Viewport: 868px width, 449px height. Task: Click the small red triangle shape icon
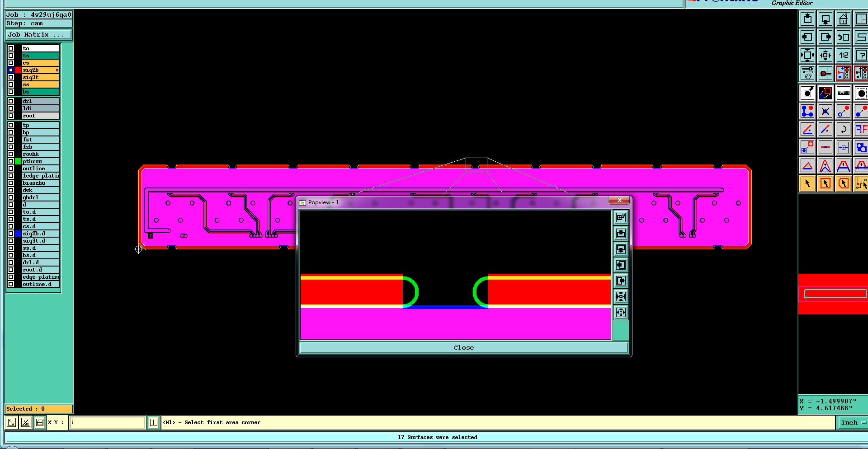[x=807, y=165]
